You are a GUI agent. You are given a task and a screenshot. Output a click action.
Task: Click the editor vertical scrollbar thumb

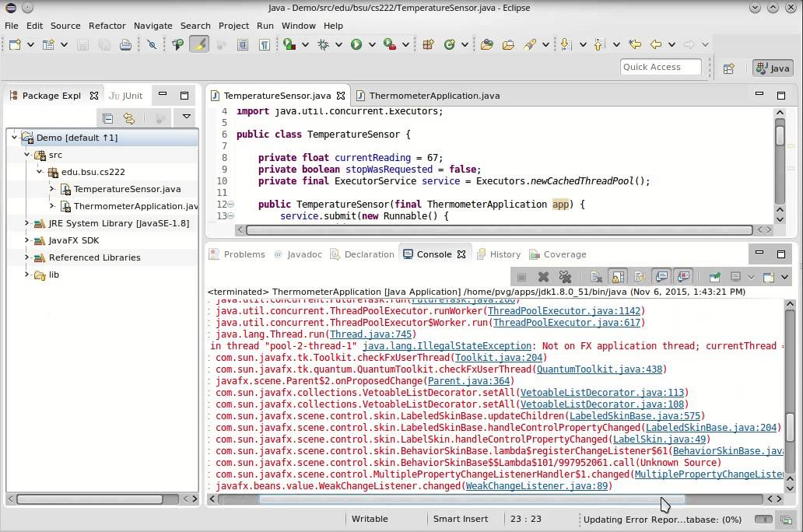(780, 137)
